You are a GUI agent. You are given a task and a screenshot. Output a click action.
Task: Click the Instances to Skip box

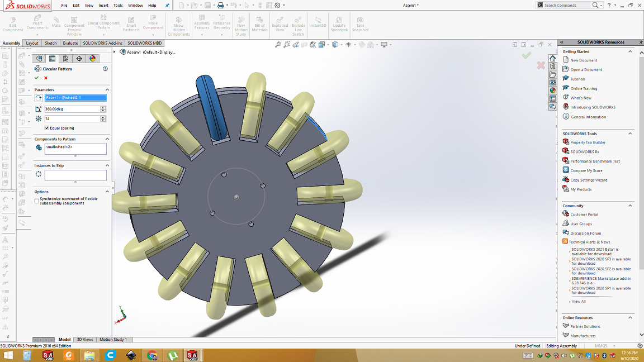click(x=75, y=175)
